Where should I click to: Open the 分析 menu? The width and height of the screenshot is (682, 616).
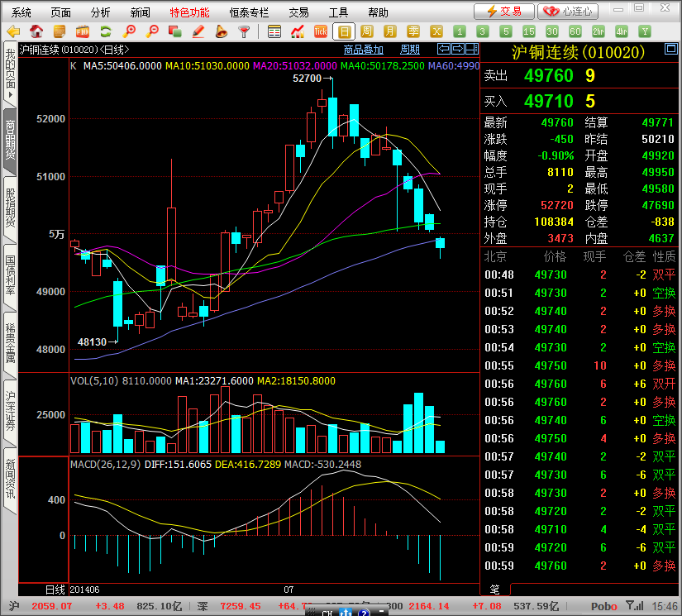click(101, 12)
